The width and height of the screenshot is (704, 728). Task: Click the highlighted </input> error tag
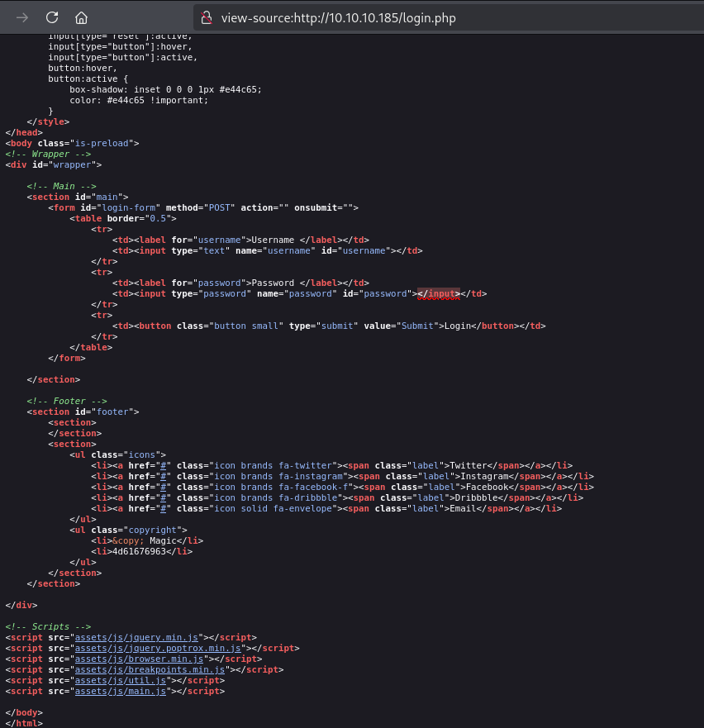439,293
